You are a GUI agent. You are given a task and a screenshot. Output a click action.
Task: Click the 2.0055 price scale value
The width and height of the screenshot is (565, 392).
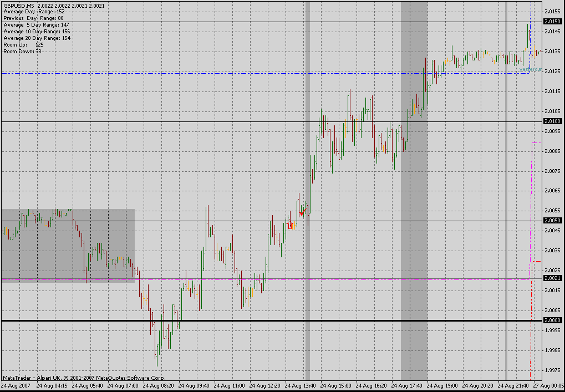pos(552,211)
